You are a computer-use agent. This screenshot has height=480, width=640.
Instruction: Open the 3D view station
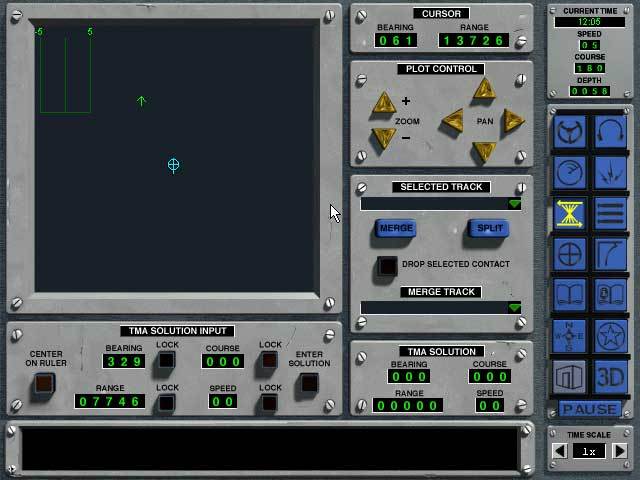point(610,377)
